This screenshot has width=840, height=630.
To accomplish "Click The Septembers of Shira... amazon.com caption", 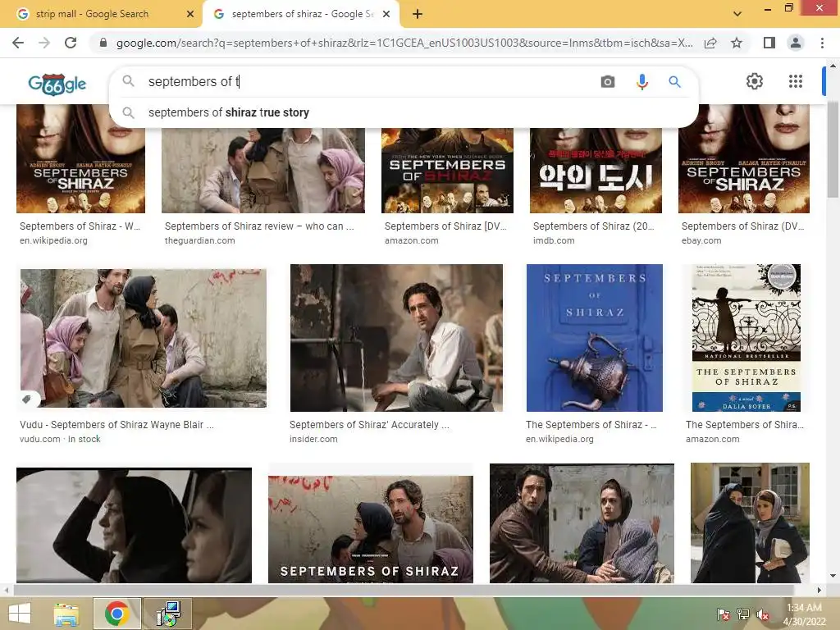I will point(745,424).
